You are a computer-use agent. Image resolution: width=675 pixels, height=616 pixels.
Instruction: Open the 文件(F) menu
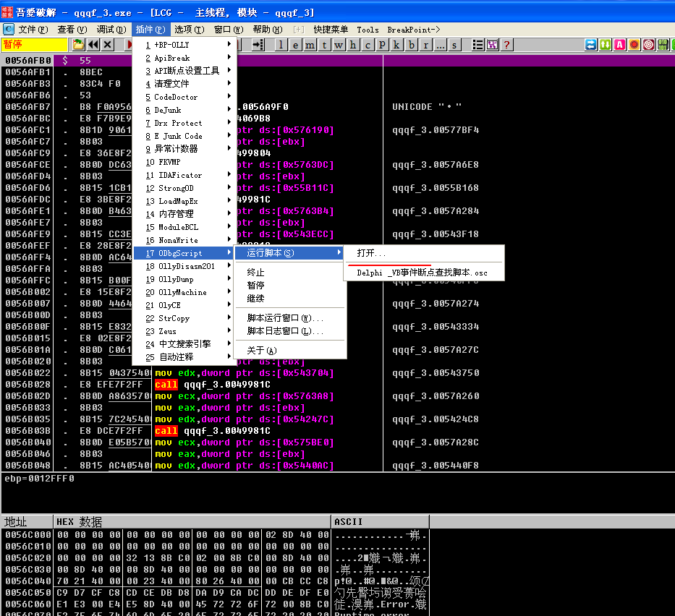coord(33,29)
